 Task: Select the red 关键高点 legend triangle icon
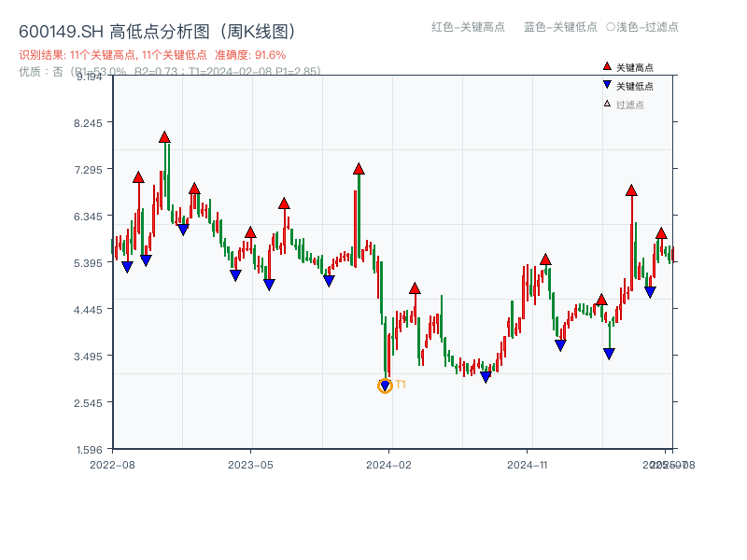pos(605,66)
